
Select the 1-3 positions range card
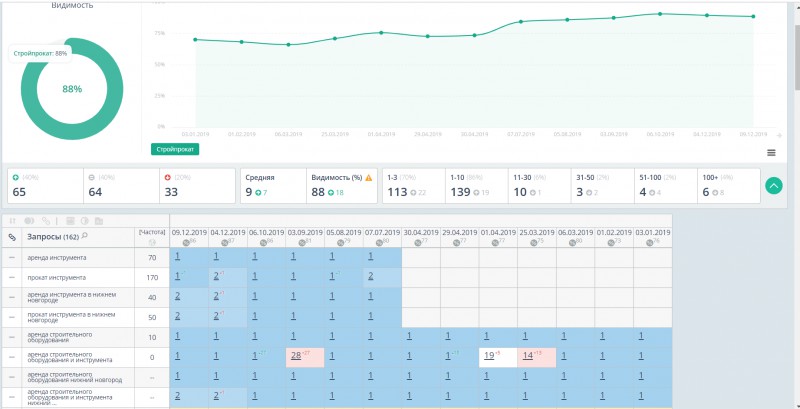point(414,186)
